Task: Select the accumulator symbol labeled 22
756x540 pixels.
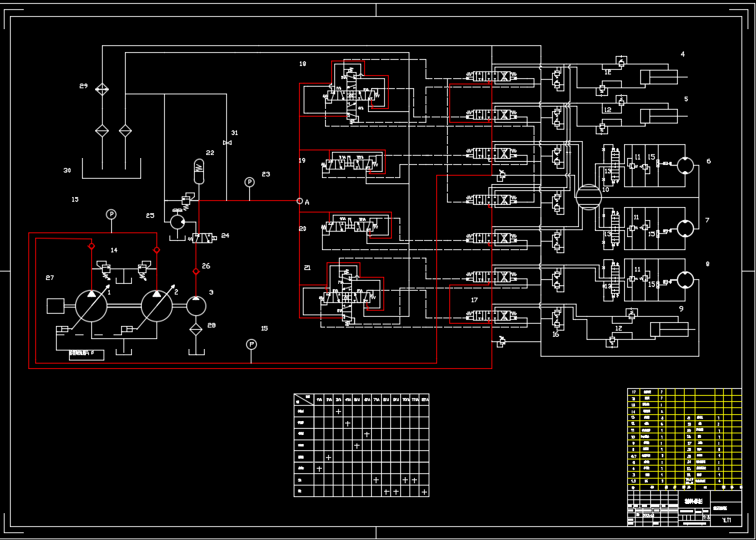Action: pyautogui.click(x=199, y=170)
